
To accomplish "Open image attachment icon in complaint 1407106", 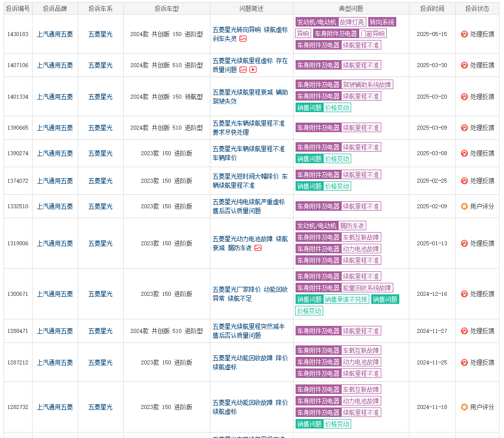I will coord(243,70).
